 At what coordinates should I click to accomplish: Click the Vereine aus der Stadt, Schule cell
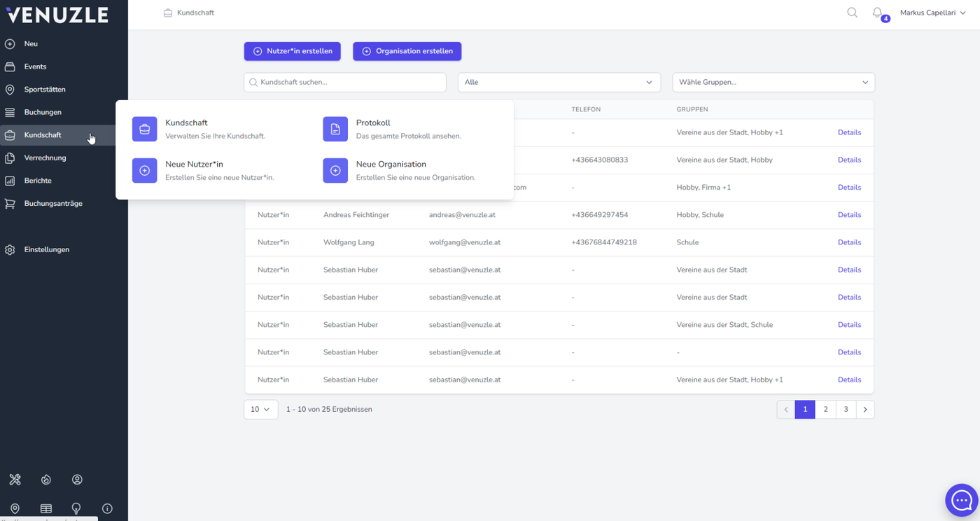click(724, 325)
